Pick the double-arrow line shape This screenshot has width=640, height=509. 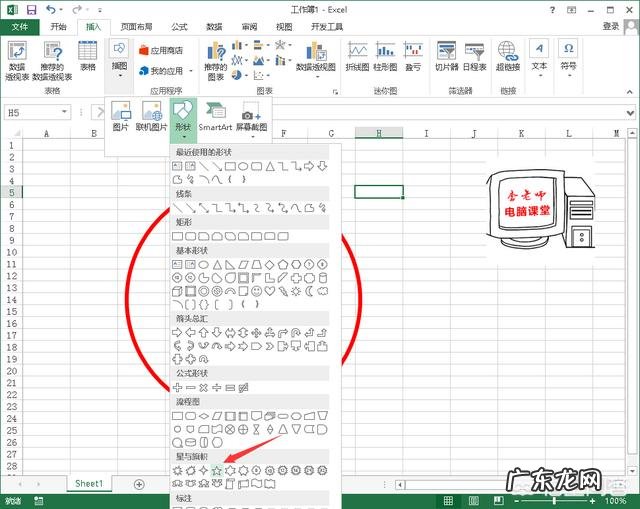click(x=204, y=208)
